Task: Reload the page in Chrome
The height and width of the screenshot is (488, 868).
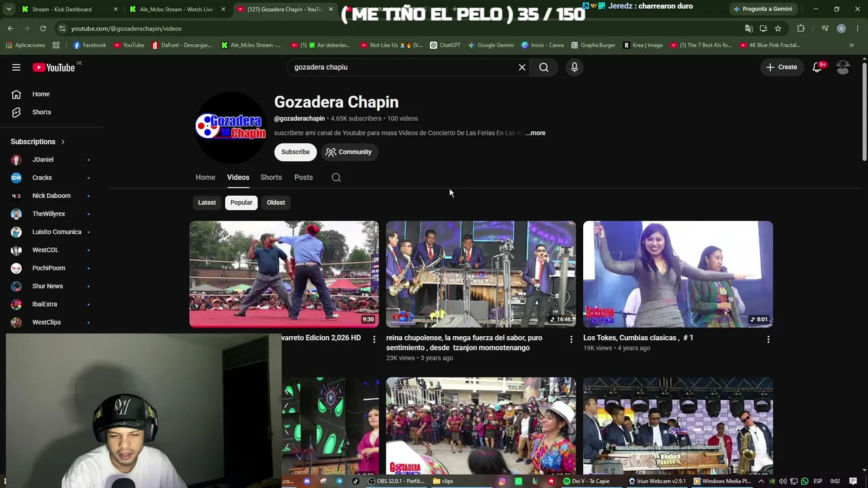Action: coord(43,28)
